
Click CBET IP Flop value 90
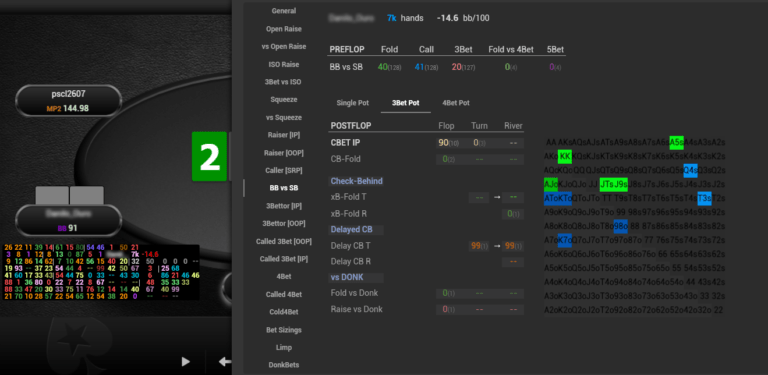(x=447, y=142)
